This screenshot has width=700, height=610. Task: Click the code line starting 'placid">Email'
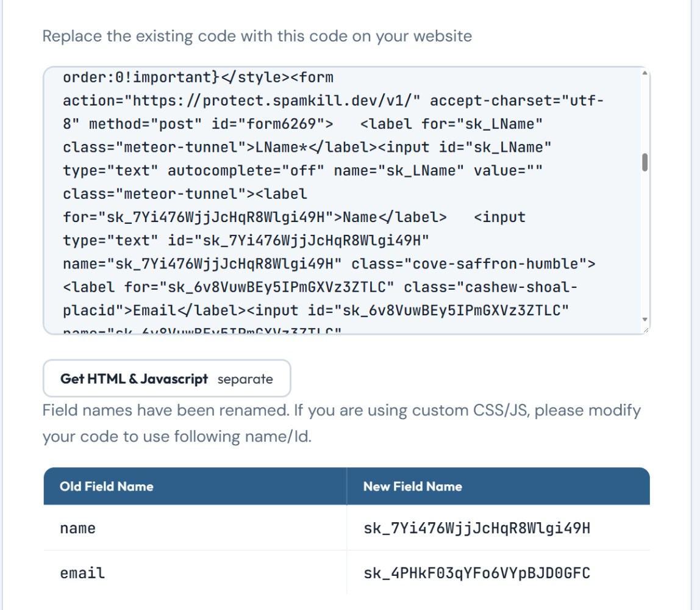tap(316, 310)
